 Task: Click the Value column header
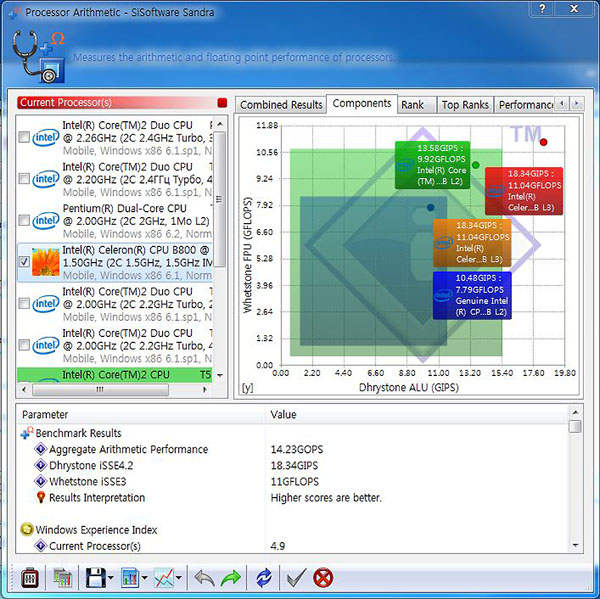(416, 415)
